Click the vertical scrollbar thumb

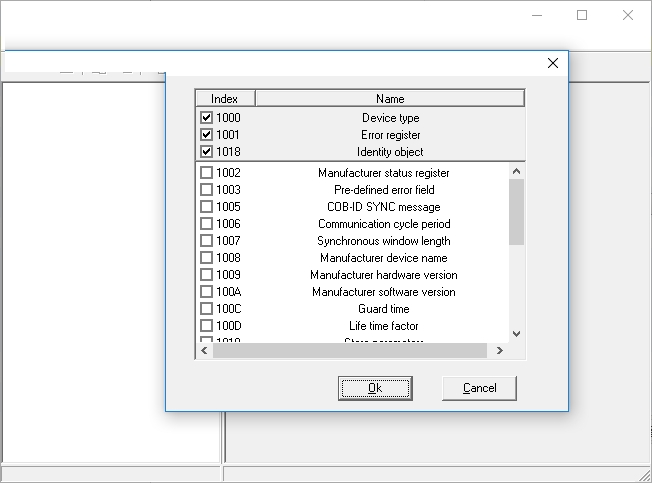pos(516,212)
